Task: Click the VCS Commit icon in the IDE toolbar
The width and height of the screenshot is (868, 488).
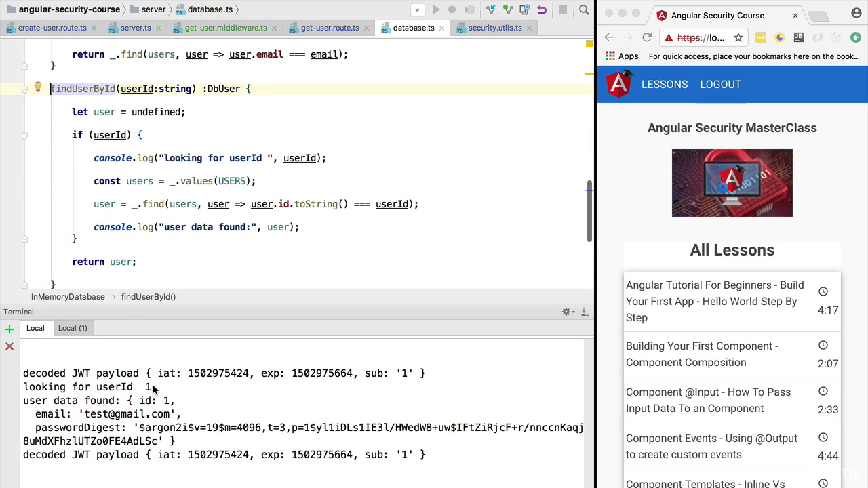Action: pyautogui.click(x=507, y=9)
